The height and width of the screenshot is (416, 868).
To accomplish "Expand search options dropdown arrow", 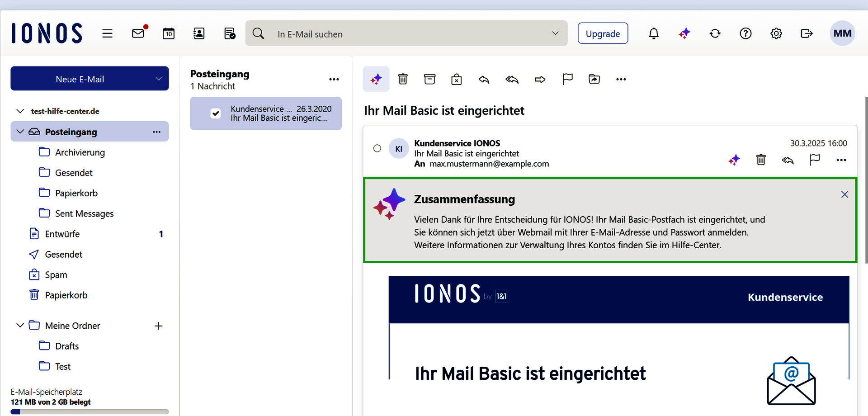I will tap(556, 33).
